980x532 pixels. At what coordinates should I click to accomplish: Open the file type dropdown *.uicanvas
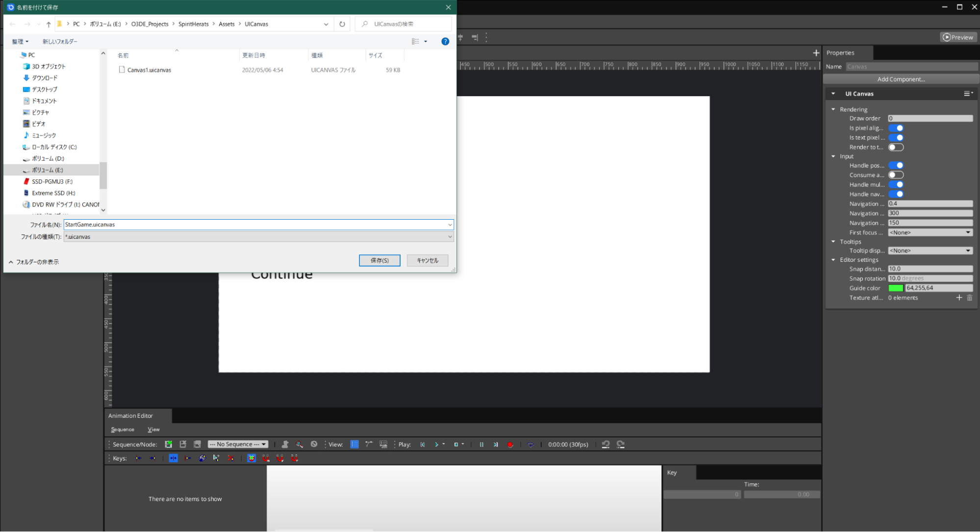click(x=258, y=236)
